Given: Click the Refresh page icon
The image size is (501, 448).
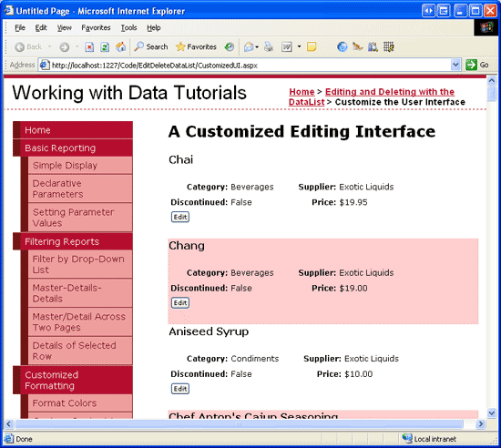Looking at the screenshot, I should (105, 47).
